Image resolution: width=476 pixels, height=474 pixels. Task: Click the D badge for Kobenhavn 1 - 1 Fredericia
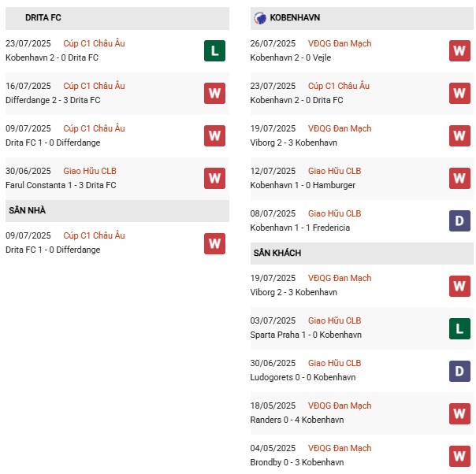click(460, 220)
